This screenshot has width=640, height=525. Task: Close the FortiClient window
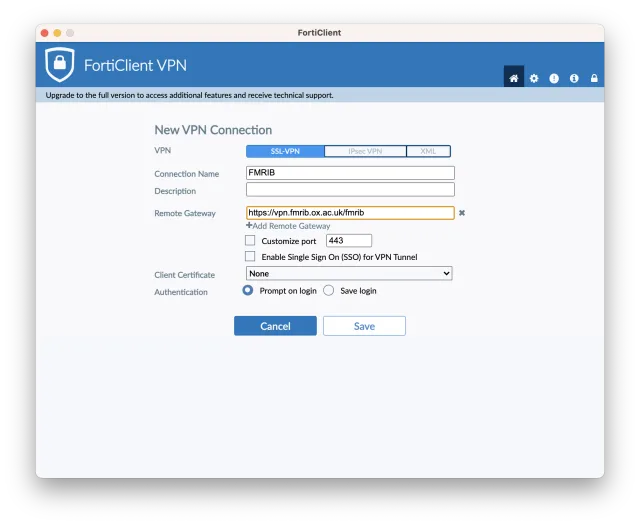tap(44, 33)
